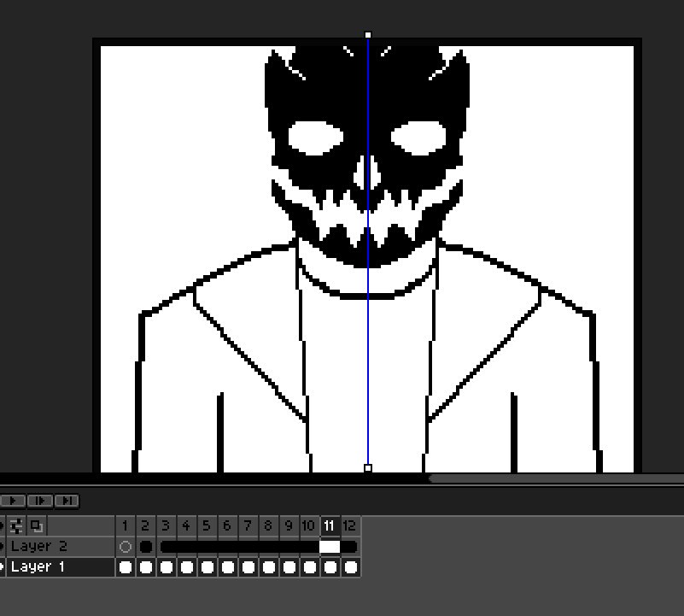Go to frame 10 header
This screenshot has width=684, height=616.
[x=309, y=525]
